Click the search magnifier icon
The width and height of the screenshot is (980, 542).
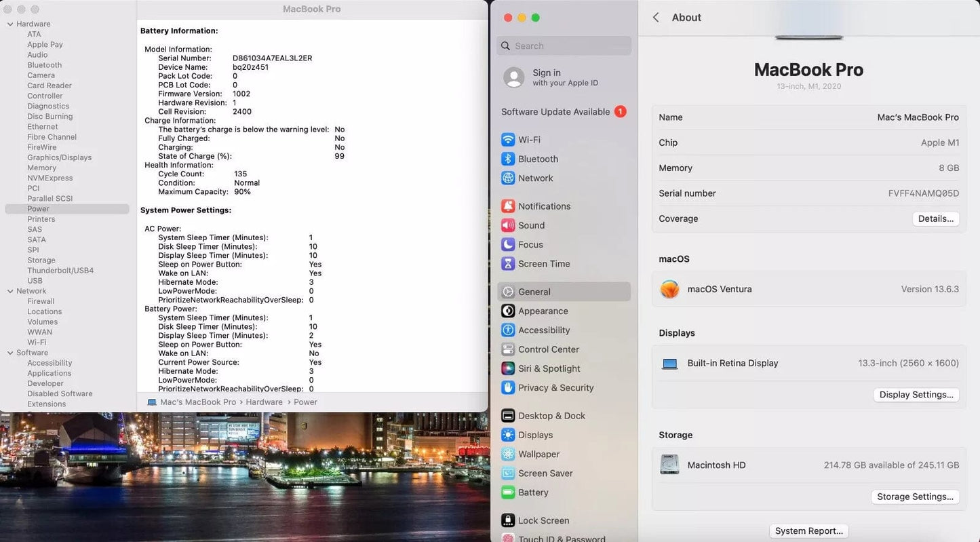tap(506, 46)
